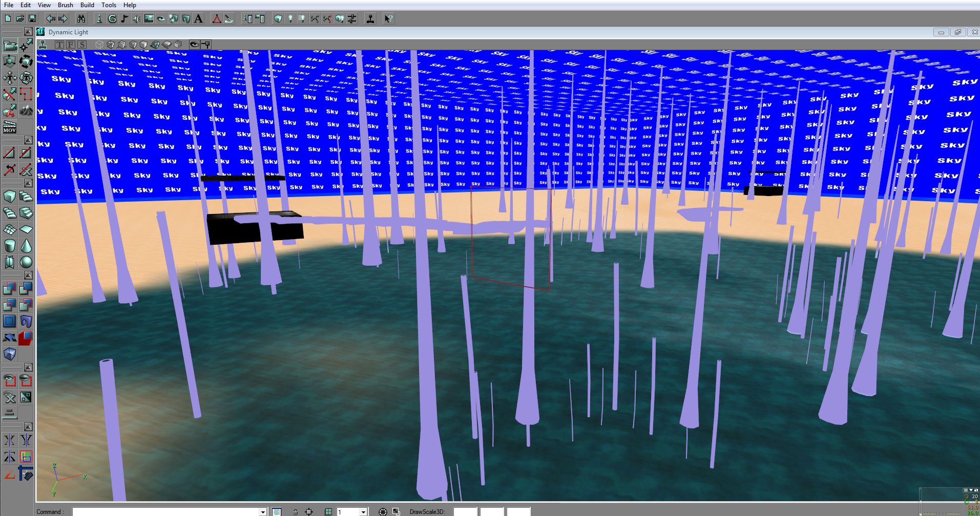
Task: Select the Terrain Editing mountain tool
Action: [26, 110]
